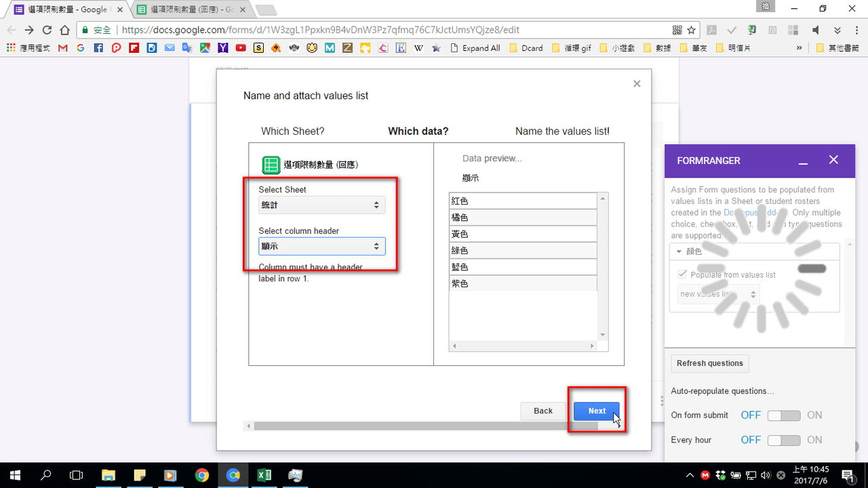Viewport: 868px width, 488px height.
Task: Show more bookmarks with the chevron
Action: 799,48
